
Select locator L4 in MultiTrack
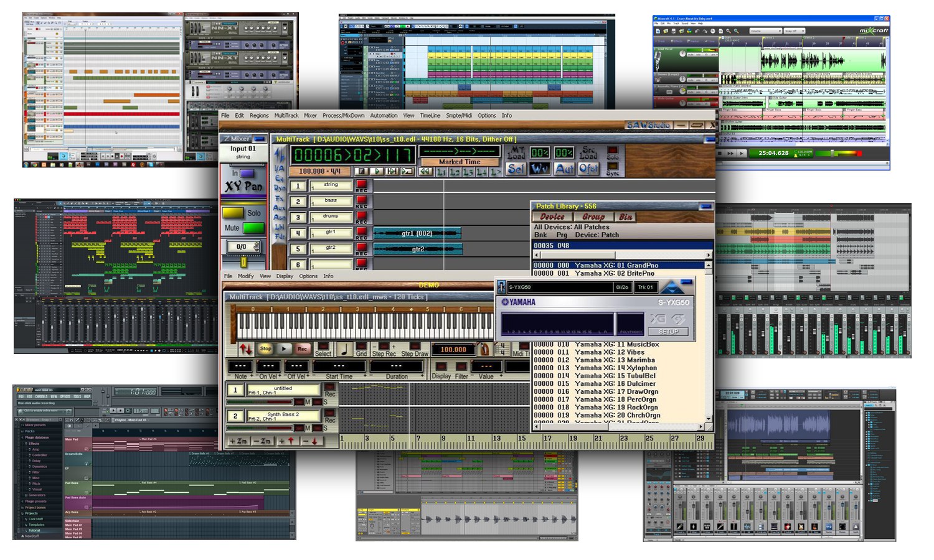pos(481,172)
